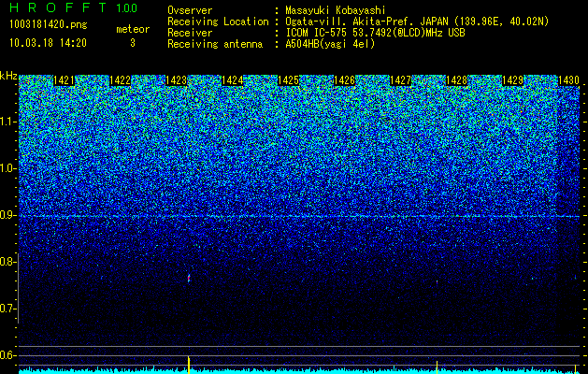Click the date stamp 10.03.18 14:20
This screenshot has width=588, height=374.
pos(48,43)
